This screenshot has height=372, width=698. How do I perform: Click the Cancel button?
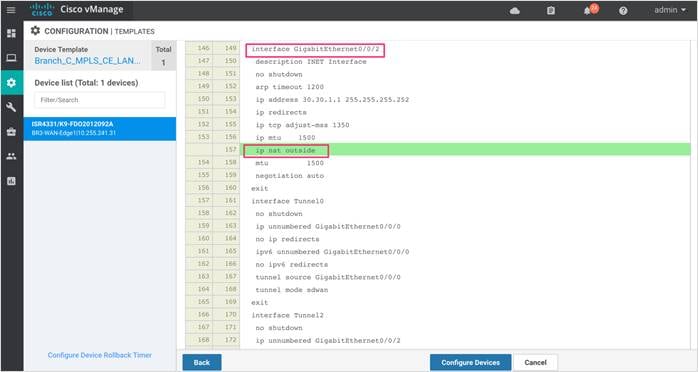tap(535, 362)
